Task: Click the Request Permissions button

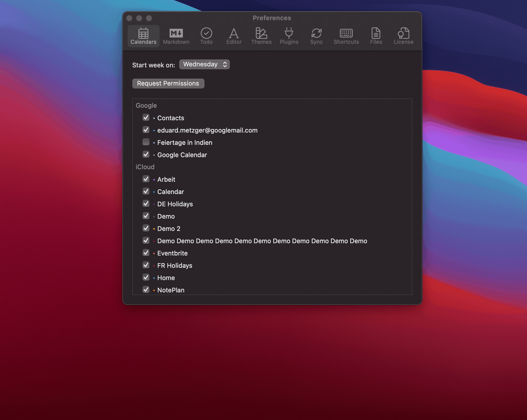Action: 168,84
